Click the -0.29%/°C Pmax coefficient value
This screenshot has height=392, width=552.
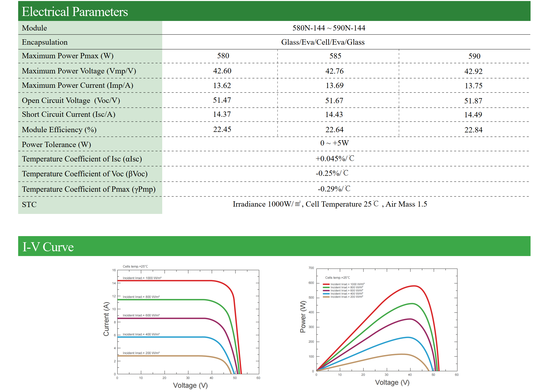(x=334, y=189)
